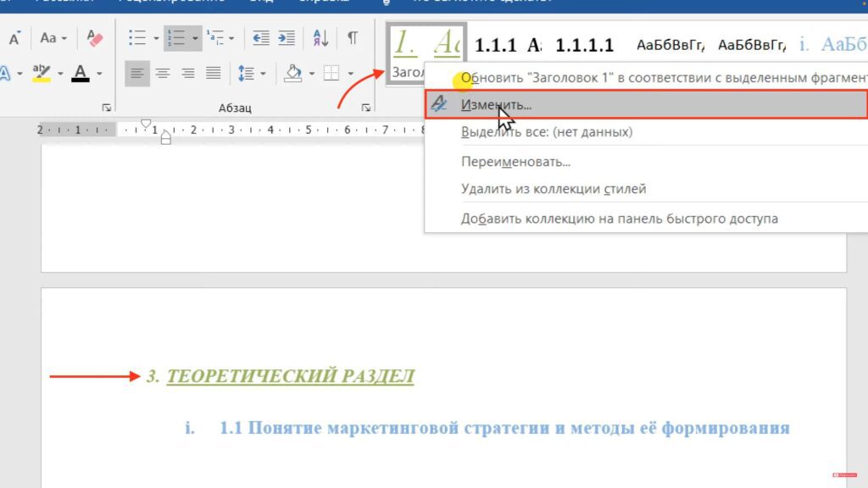This screenshot has width=868, height=488.
Task: Open the Font dialog launcher
Action: pyautogui.click(x=106, y=108)
